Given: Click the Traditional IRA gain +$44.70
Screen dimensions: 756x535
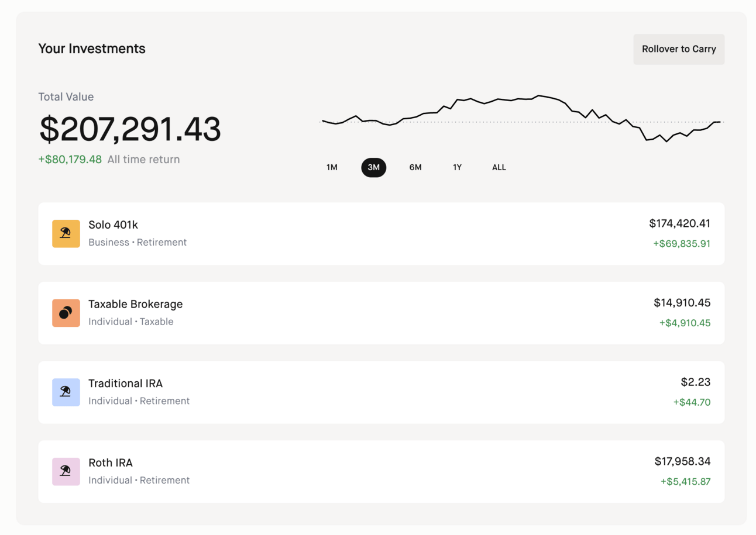Looking at the screenshot, I should 692,402.
